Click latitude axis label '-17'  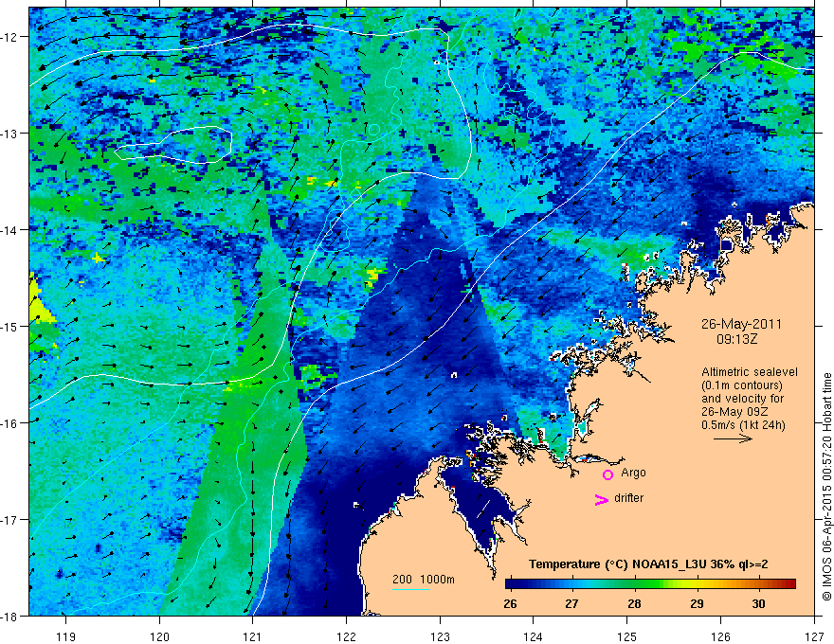[x=9, y=520]
